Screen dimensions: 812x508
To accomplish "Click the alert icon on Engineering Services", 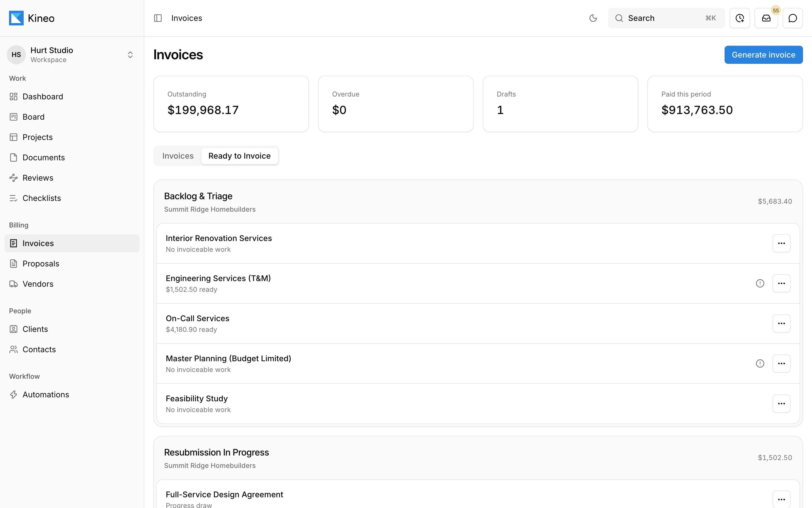I will [760, 283].
